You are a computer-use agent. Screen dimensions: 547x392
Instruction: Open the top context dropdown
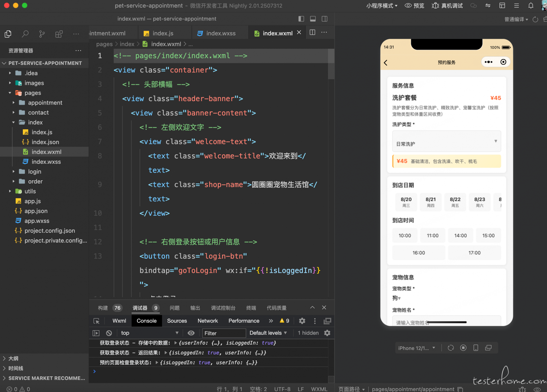[x=150, y=333]
